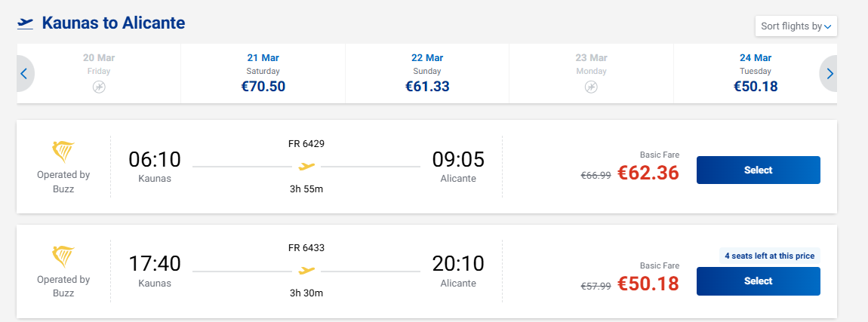Image resolution: width=868 pixels, height=322 pixels.
Task: Select the 17:40 flight at €50.18
Action: click(758, 281)
